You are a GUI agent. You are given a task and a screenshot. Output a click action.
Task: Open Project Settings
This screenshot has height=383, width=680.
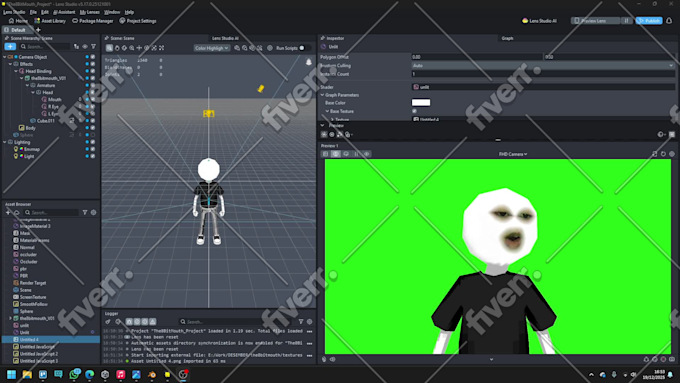(x=137, y=20)
